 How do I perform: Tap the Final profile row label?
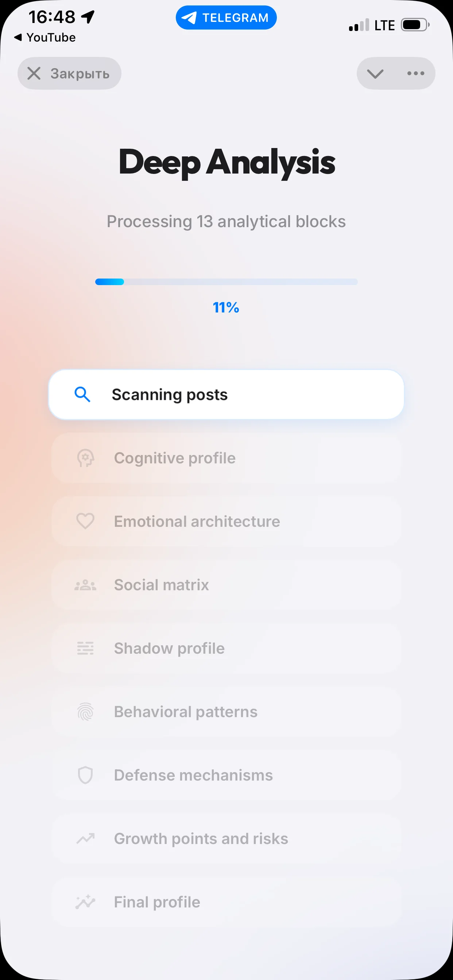click(x=157, y=902)
